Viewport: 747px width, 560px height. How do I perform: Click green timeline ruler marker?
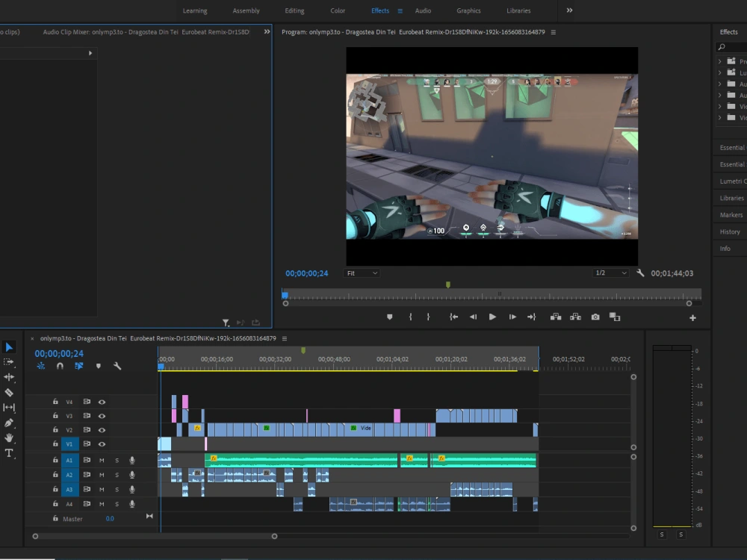point(303,350)
